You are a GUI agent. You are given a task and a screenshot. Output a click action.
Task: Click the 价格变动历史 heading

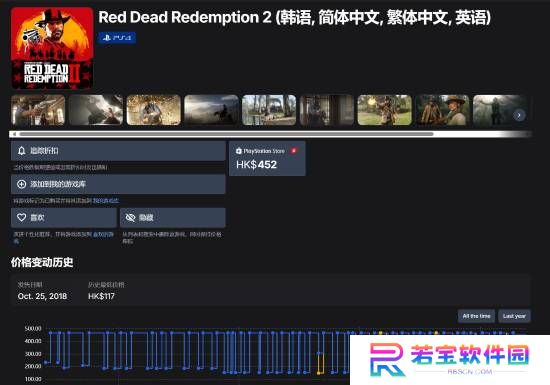pyautogui.click(x=42, y=262)
